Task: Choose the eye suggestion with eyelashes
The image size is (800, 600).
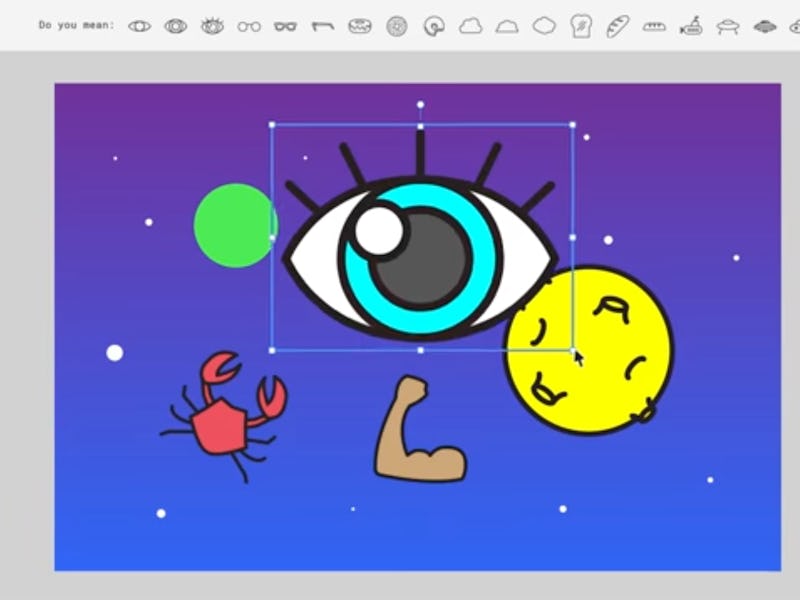Action: (212, 26)
